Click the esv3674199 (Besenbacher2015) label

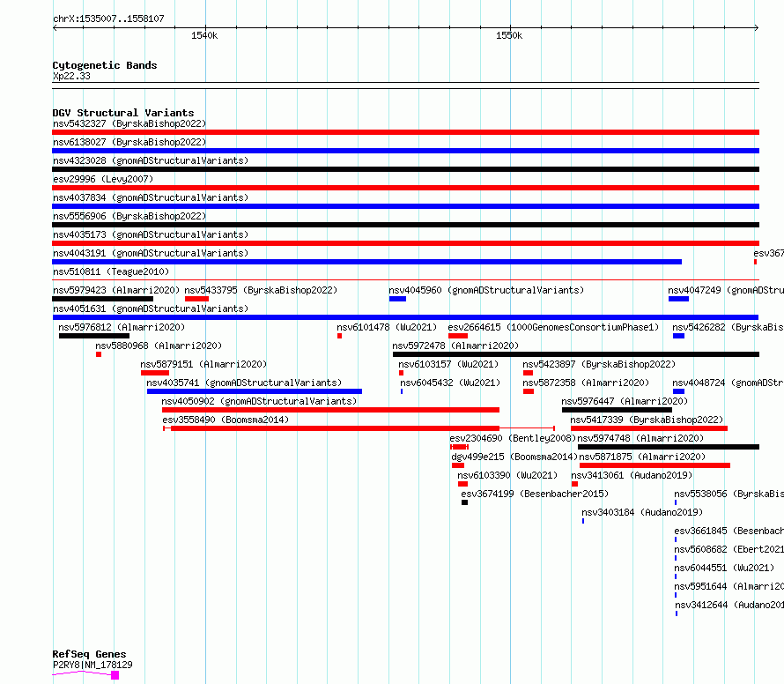click(535, 494)
